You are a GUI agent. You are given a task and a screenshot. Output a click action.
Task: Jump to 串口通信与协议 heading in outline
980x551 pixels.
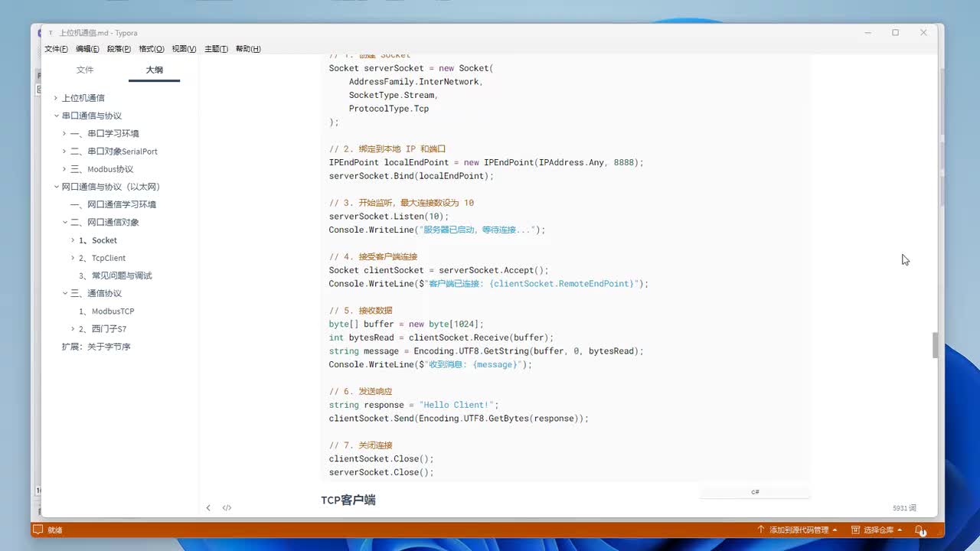point(92,116)
